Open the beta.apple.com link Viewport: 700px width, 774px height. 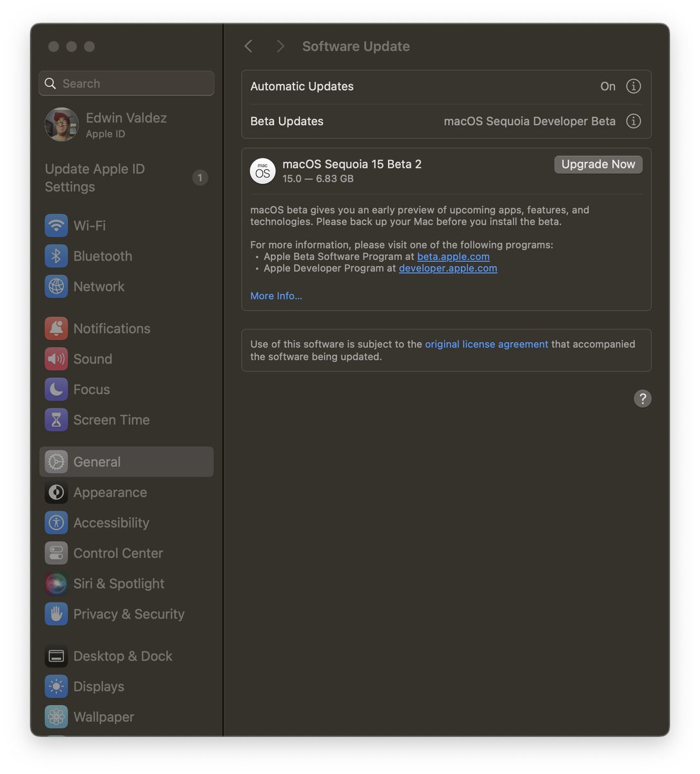pyautogui.click(x=453, y=256)
